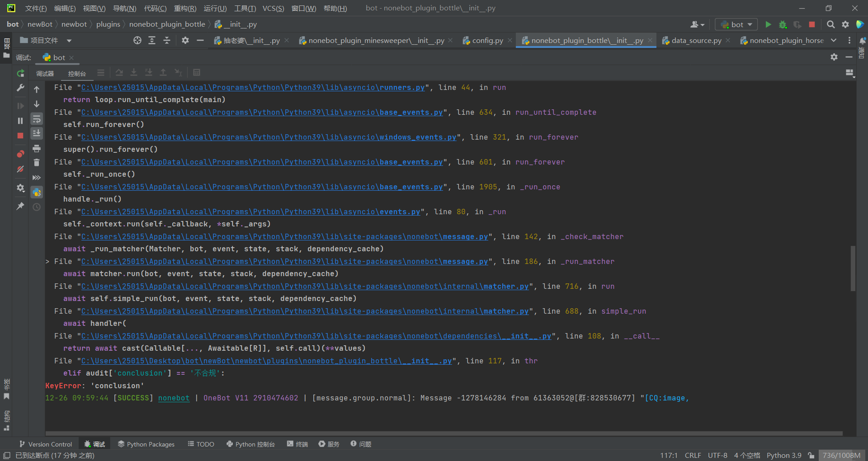Open the hidden tabs chevron next to nonebot_plugin_horse
Screen dimensions: 868x461
(834, 40)
